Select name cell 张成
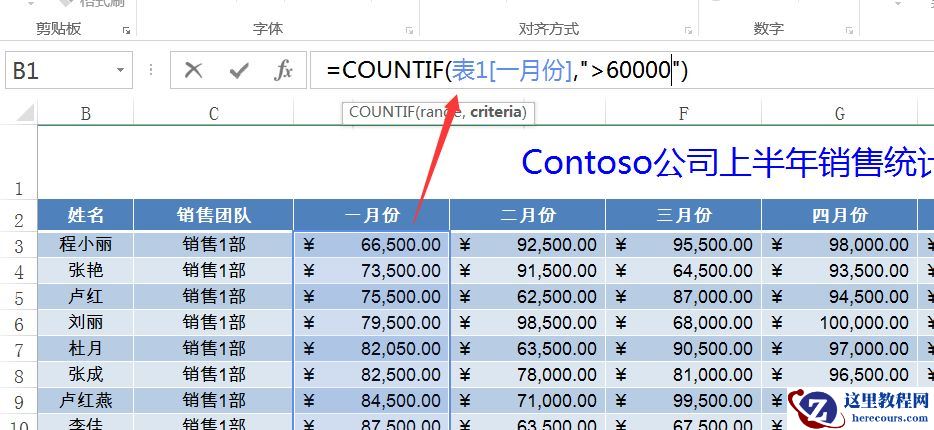 click(x=86, y=375)
